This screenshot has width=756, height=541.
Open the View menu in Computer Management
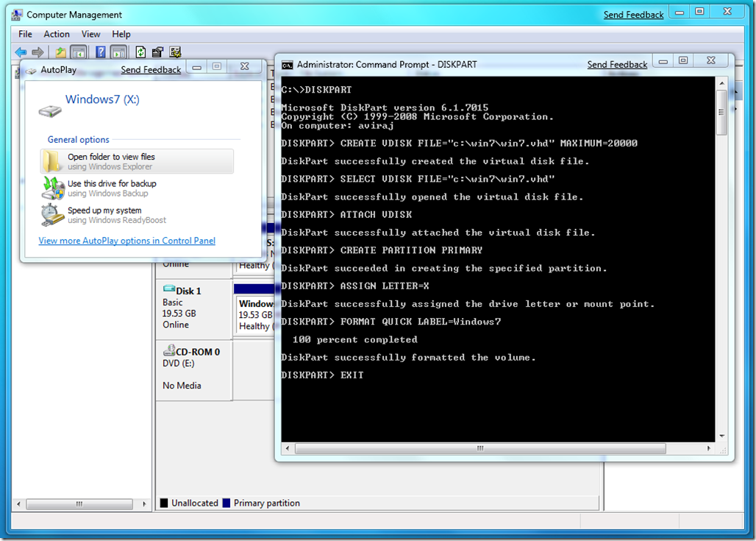tap(90, 34)
